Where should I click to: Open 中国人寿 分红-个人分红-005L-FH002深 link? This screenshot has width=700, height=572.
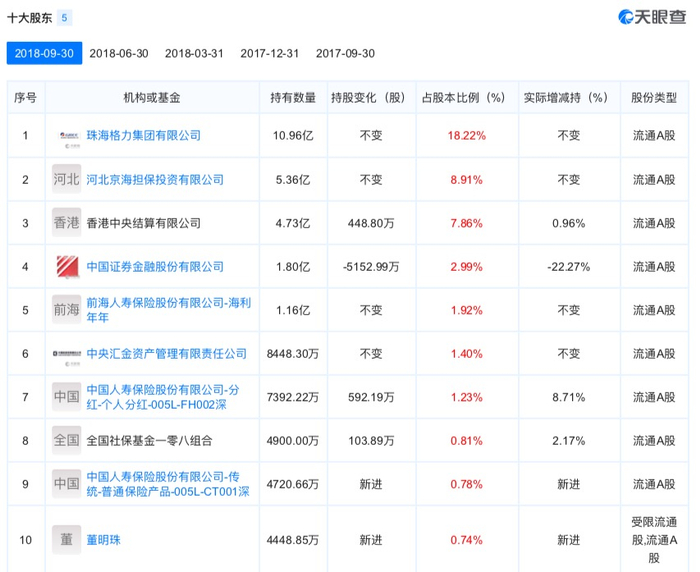tap(163, 397)
